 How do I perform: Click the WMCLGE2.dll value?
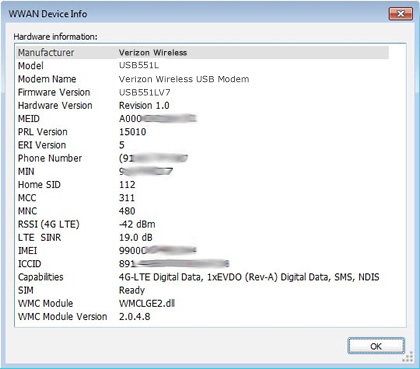[x=147, y=303]
